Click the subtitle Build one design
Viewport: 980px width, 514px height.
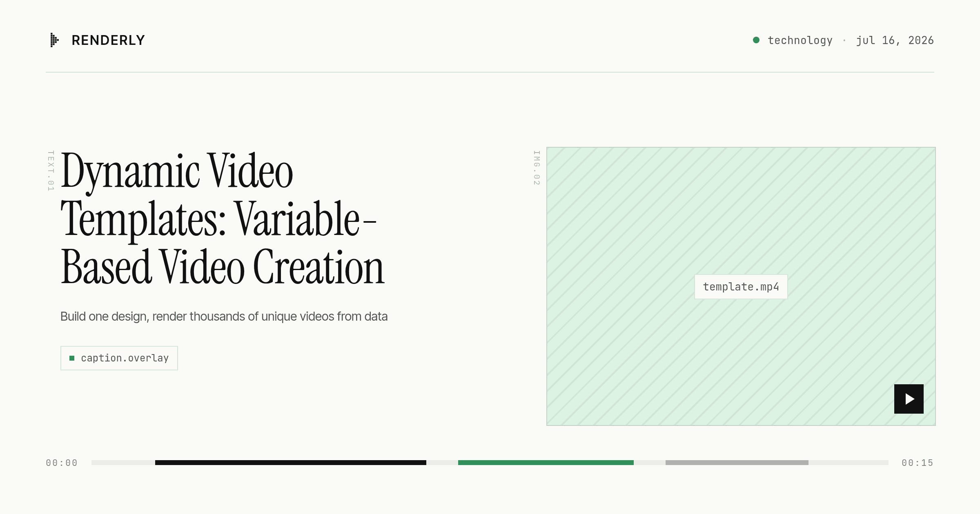click(x=224, y=317)
